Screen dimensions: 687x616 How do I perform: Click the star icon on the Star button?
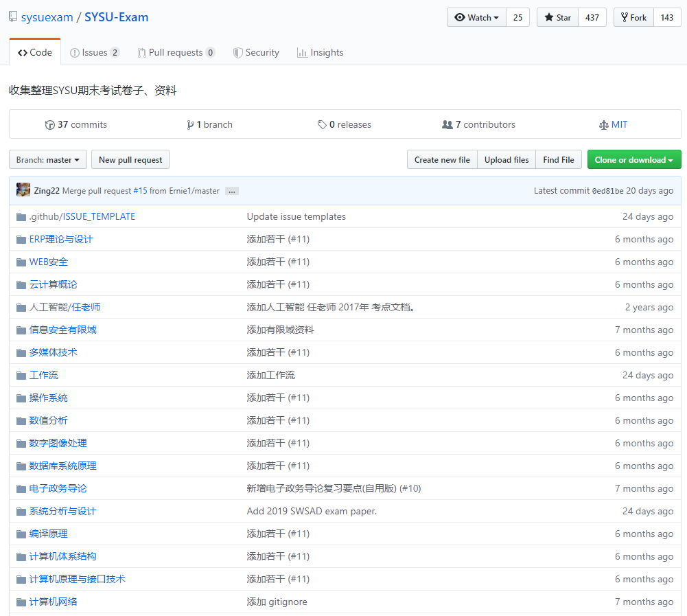pyautogui.click(x=547, y=17)
